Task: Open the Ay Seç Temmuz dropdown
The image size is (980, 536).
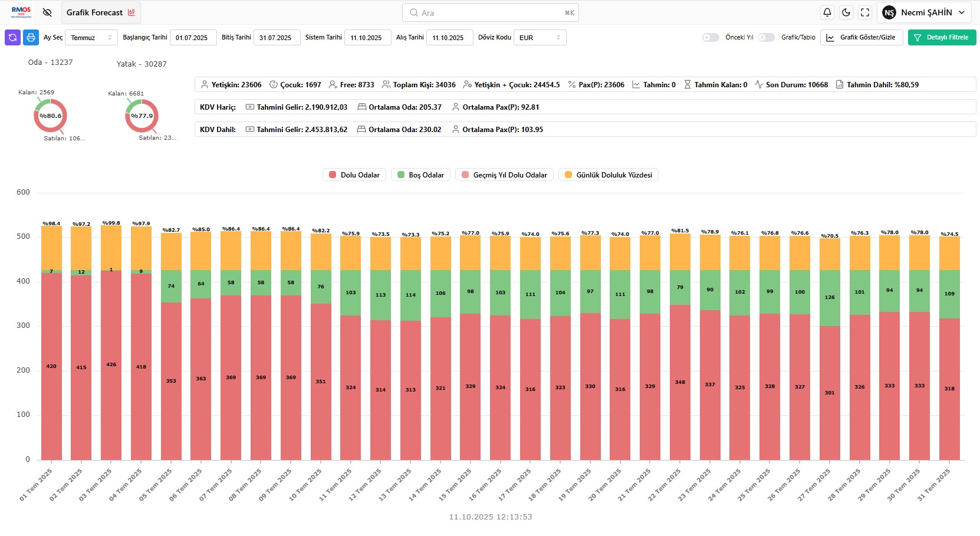Action: pyautogui.click(x=91, y=38)
